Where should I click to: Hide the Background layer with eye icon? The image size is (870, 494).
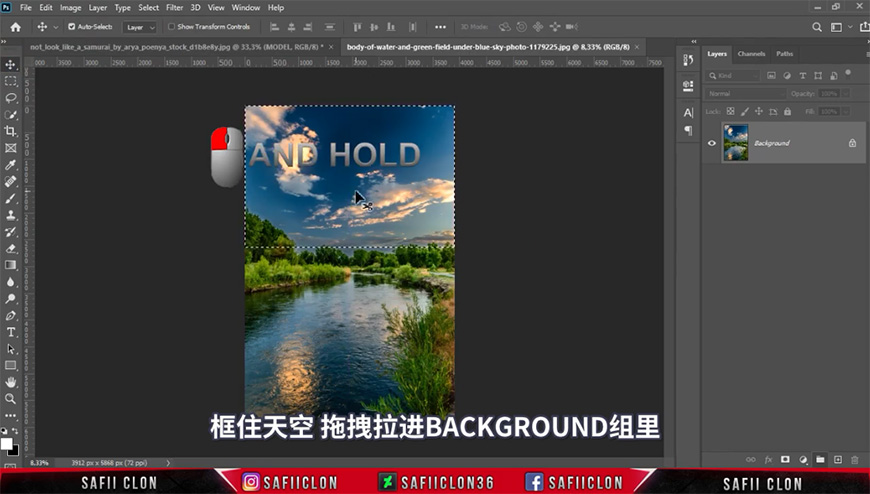click(x=712, y=143)
